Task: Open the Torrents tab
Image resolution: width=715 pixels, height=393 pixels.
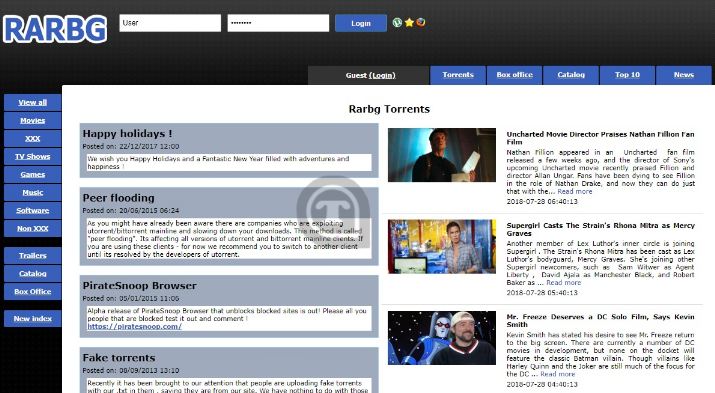Action: (458, 75)
